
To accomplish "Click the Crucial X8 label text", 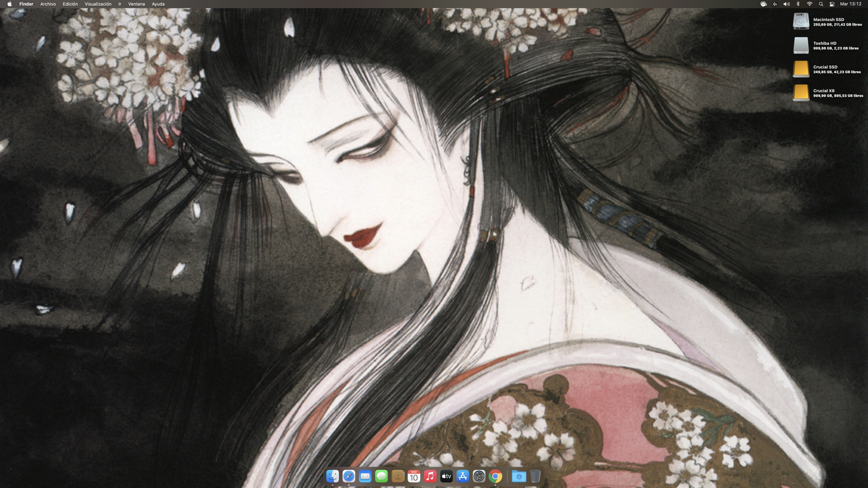I will pyautogui.click(x=824, y=91).
